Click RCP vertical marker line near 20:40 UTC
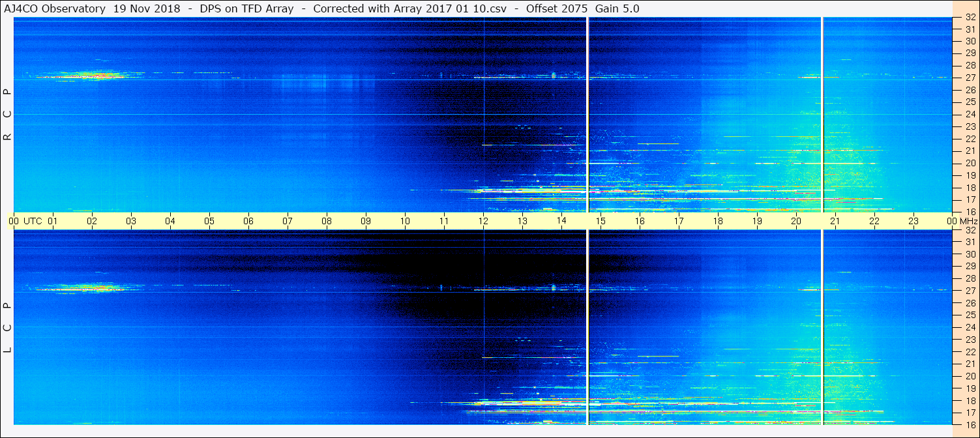980x438 pixels. pyautogui.click(x=822, y=115)
